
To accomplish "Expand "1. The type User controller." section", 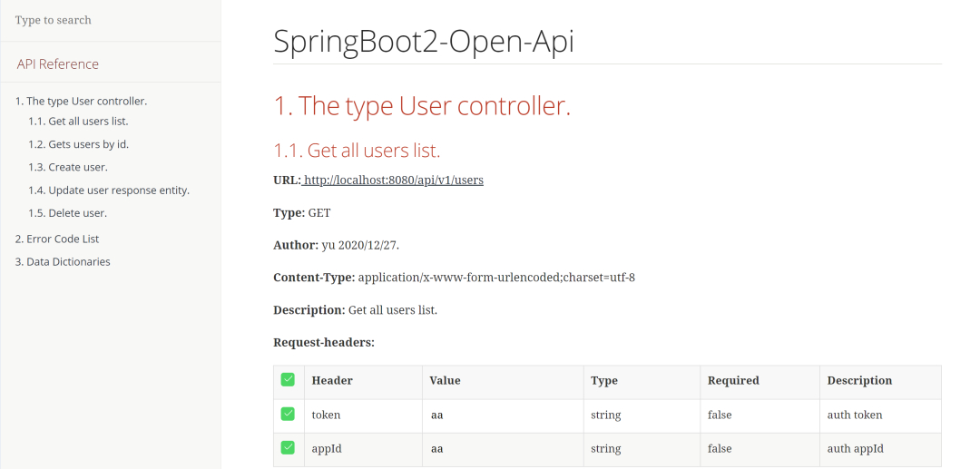I will pos(81,102).
